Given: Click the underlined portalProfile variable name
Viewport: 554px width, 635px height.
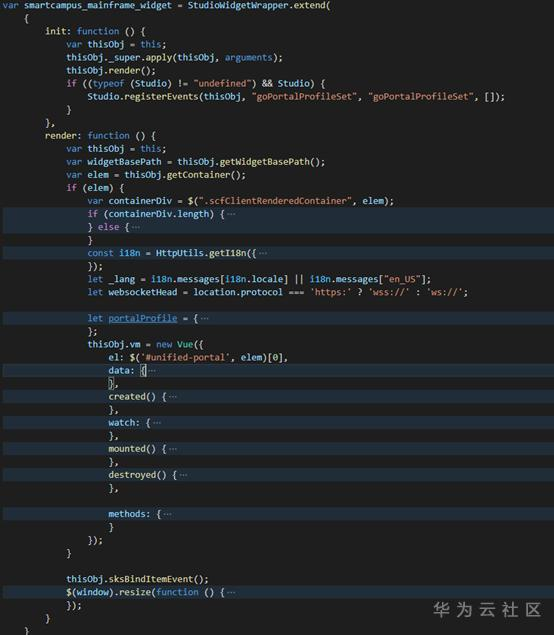Looking at the screenshot, I should click(x=143, y=318).
